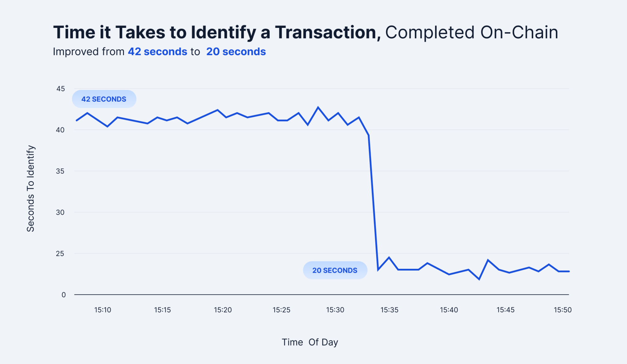
Task: Select the 15:30 time axis label
Action: pyautogui.click(x=335, y=310)
